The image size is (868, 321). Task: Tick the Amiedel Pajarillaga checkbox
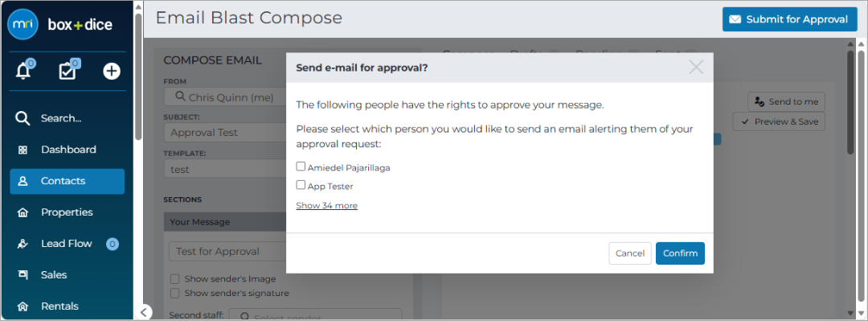click(x=301, y=167)
